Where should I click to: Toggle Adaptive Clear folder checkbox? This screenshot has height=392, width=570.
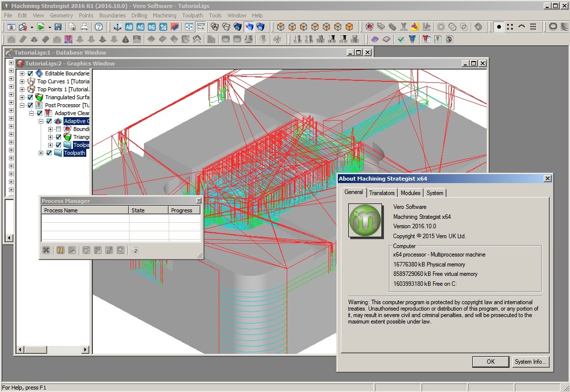[x=40, y=114]
